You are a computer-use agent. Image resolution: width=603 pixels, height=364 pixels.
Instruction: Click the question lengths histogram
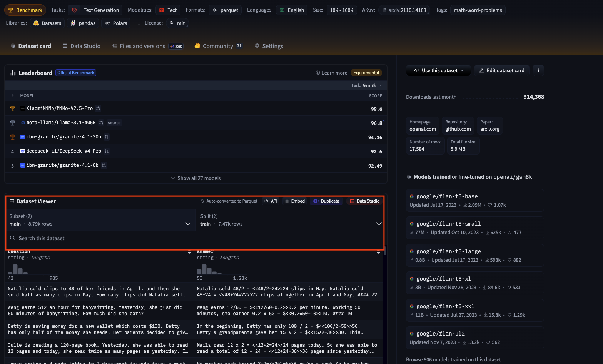pos(33,269)
